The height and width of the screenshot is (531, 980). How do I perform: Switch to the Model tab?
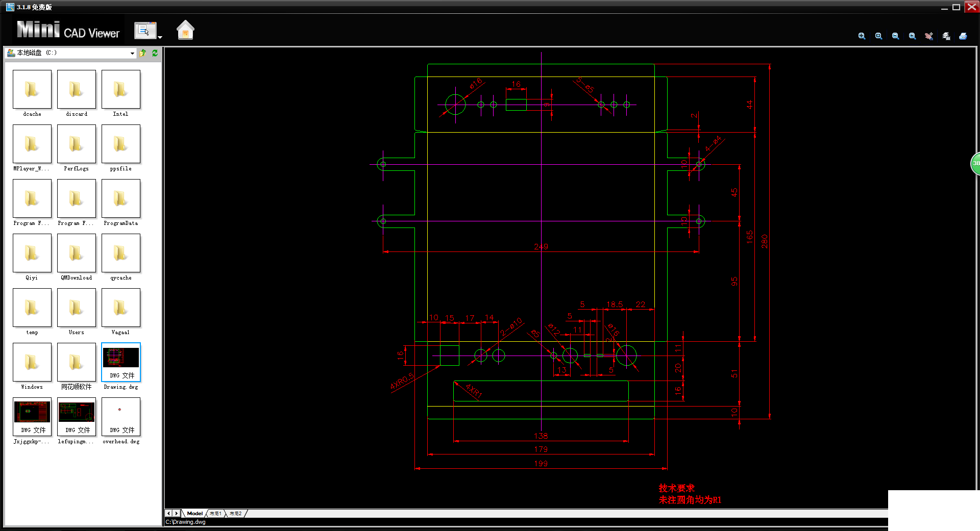point(194,513)
